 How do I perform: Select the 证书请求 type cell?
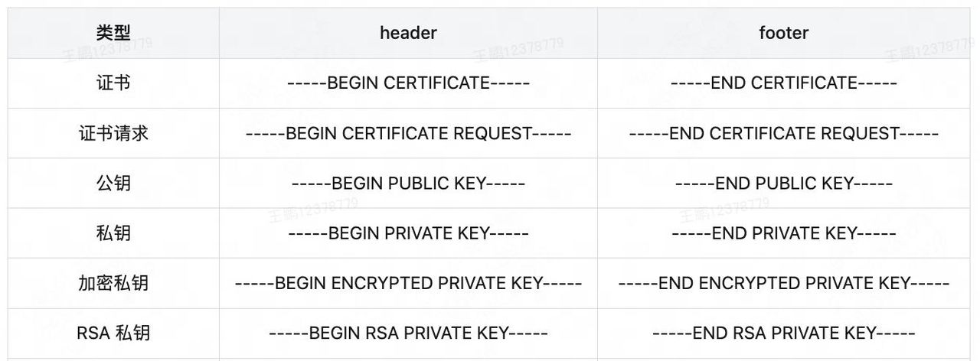tap(113, 133)
